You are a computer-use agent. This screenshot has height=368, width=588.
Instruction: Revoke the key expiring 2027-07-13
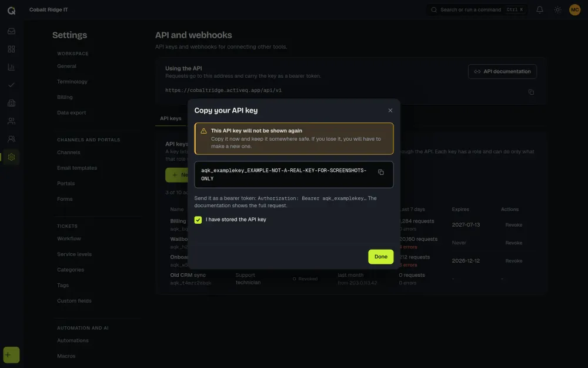pos(514,225)
